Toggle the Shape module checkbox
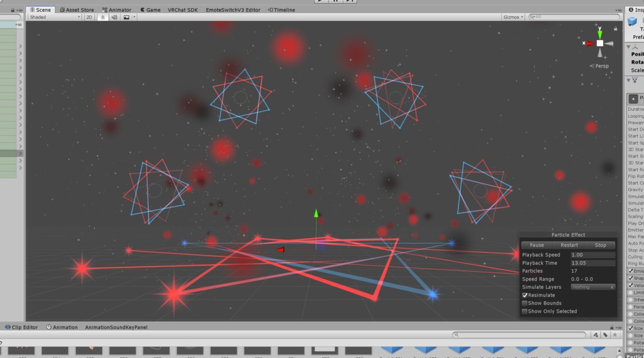 [x=631, y=278]
